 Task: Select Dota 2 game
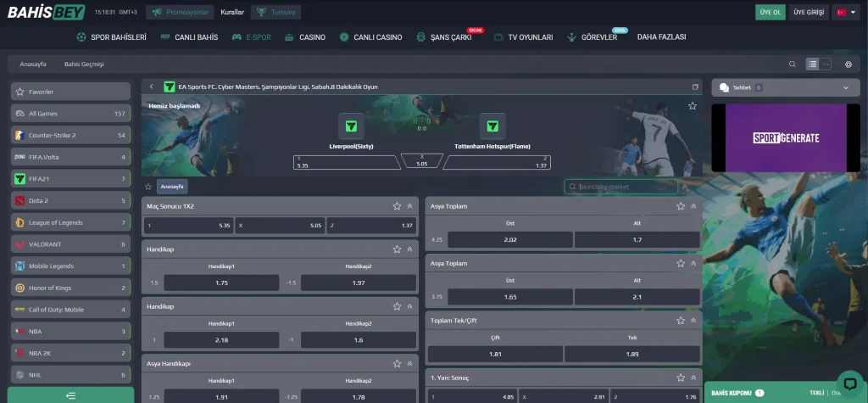coord(71,201)
